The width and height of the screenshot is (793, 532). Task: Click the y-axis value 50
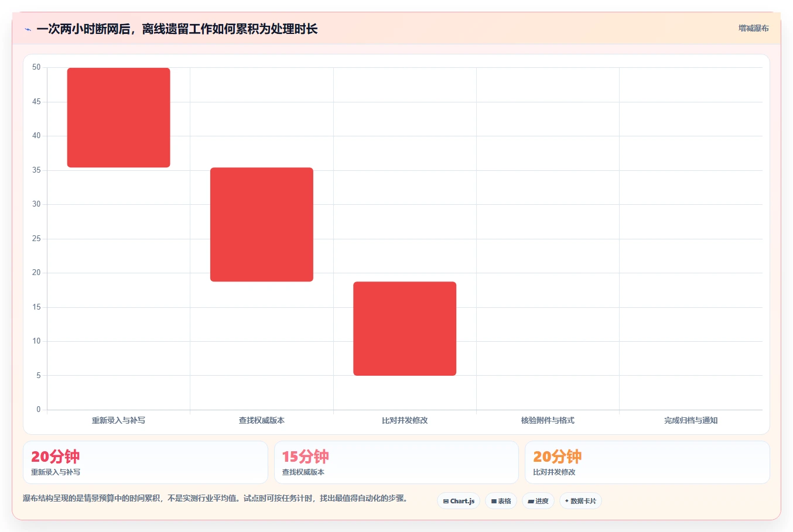[x=36, y=67]
